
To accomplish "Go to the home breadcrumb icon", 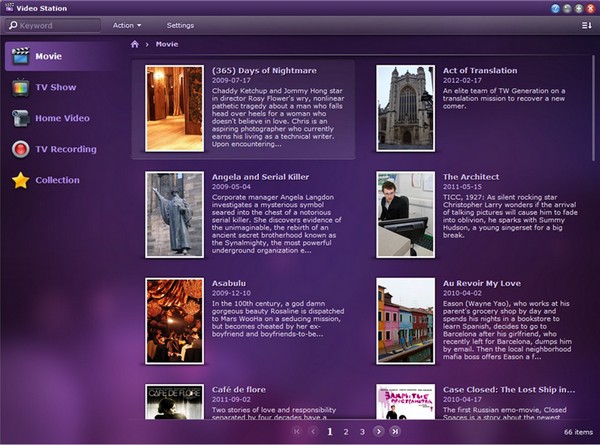I will click(135, 44).
